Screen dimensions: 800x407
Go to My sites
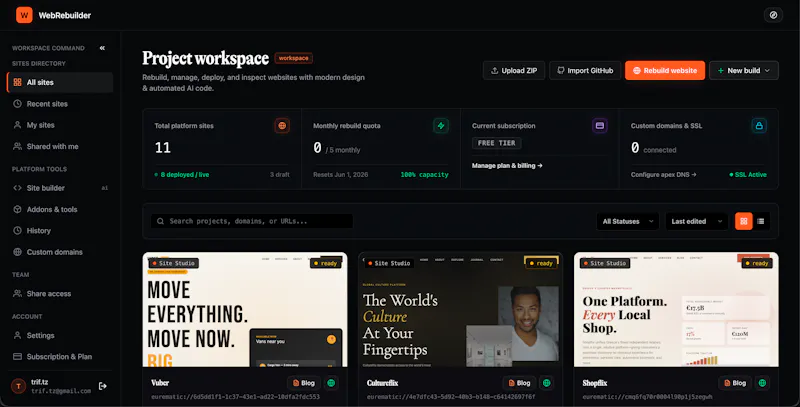[x=60, y=125]
